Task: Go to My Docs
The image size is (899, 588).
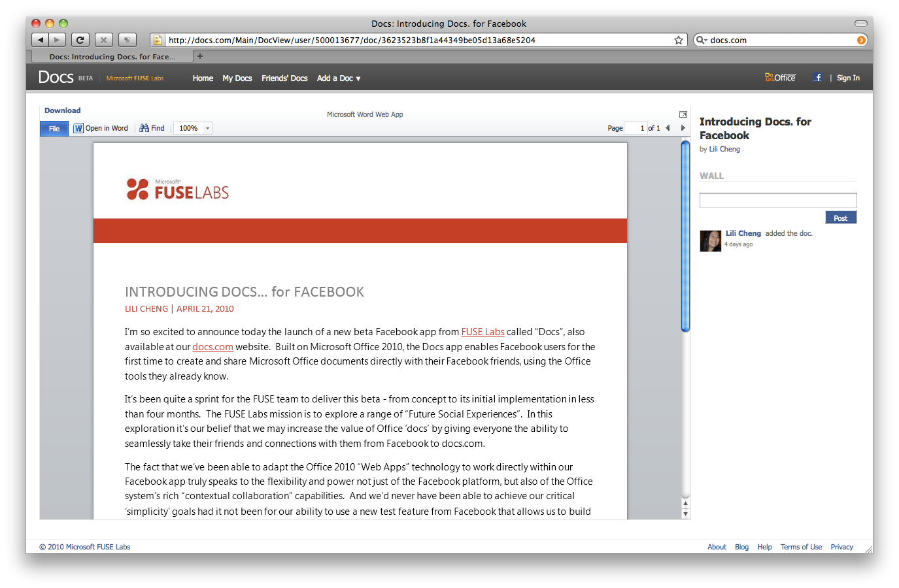Action: [x=237, y=78]
